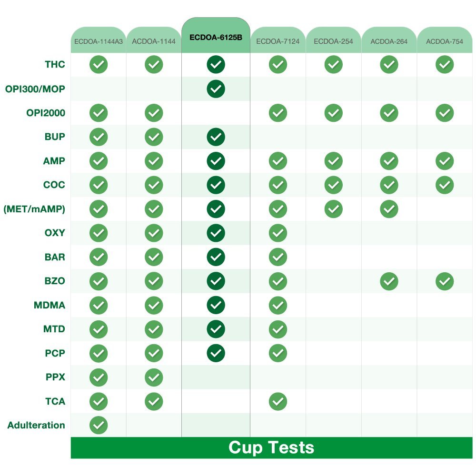Viewport: 476px width, 476px height.
Task: Click the OPI2000 checkmark under ECDOA-254
Action: coord(334,113)
